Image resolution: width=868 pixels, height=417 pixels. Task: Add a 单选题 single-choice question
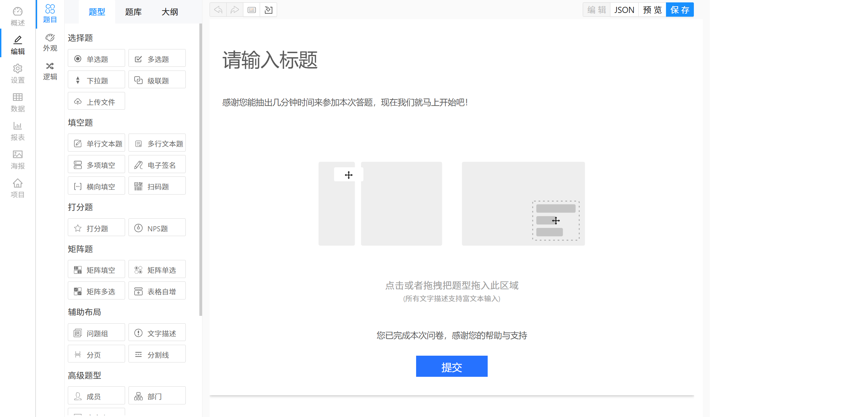(96, 59)
